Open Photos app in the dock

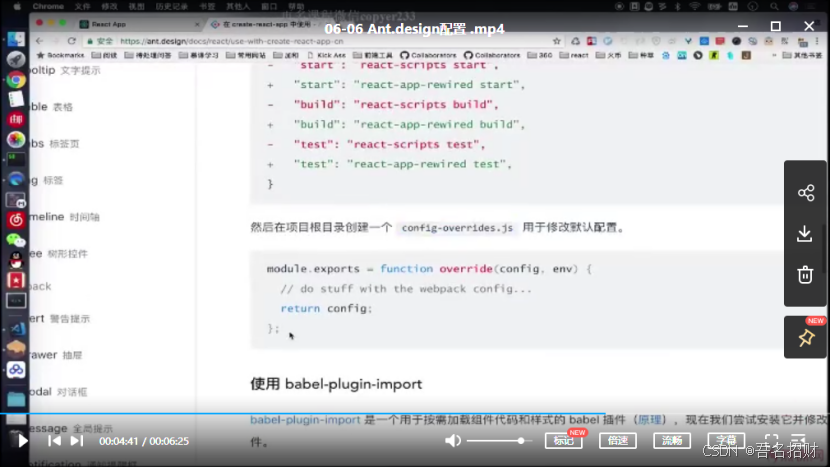coord(15,139)
